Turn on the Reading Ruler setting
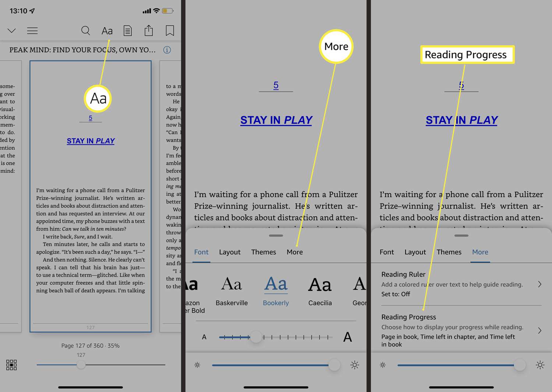This screenshot has height=392, width=552. (x=460, y=284)
